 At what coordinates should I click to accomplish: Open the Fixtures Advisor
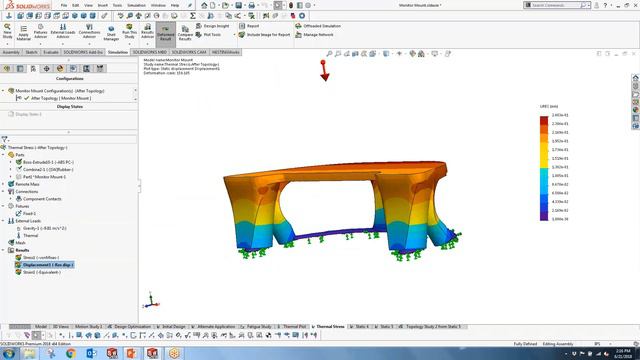pyautogui.click(x=40, y=32)
